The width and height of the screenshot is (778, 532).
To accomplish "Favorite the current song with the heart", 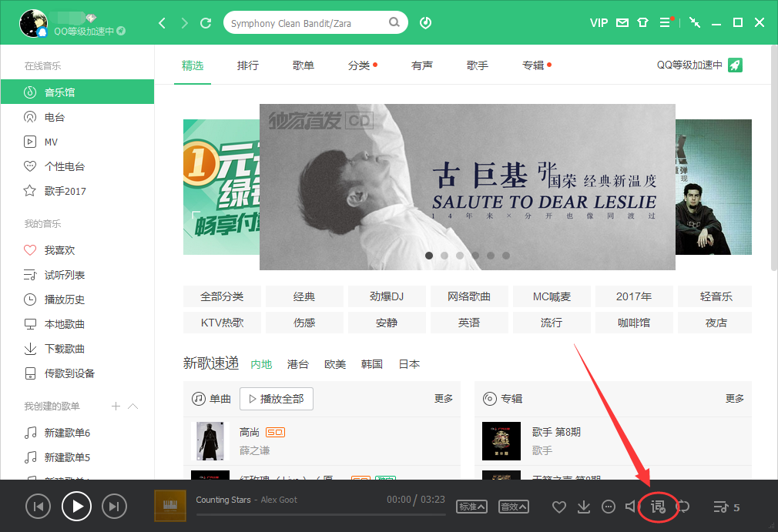I will coord(560,507).
